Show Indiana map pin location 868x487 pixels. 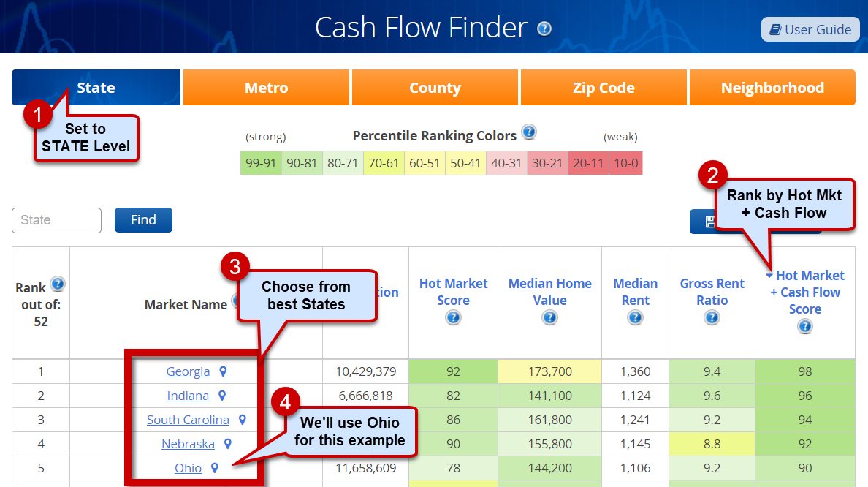222,396
